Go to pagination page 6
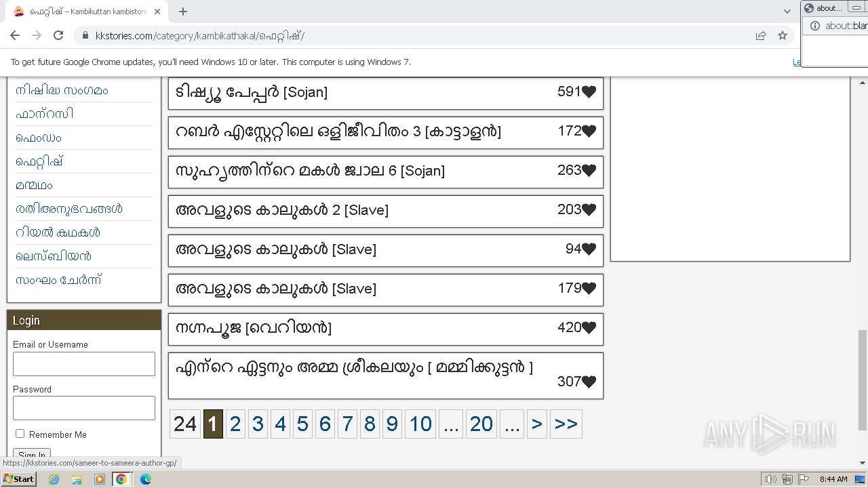Image resolution: width=868 pixels, height=488 pixels. coord(325,424)
